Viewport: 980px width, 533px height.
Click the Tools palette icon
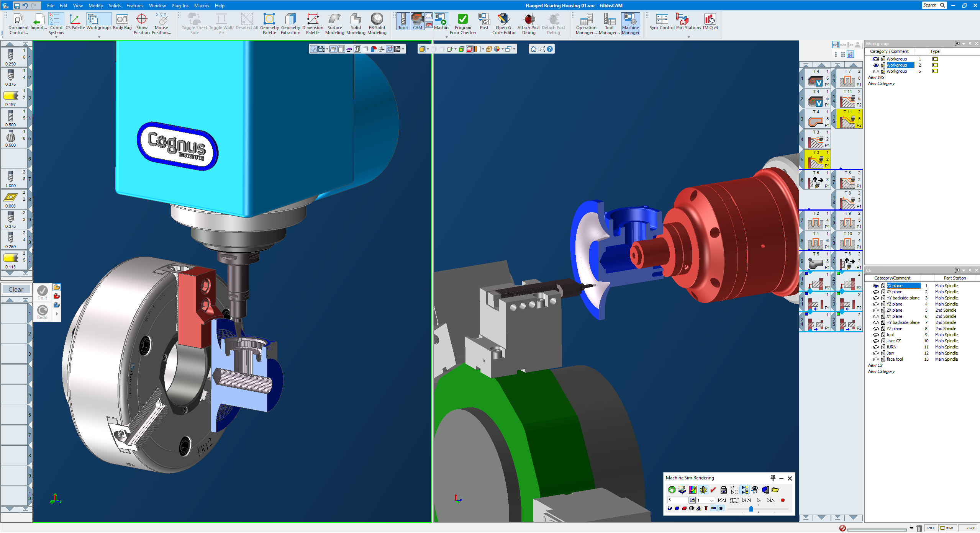pos(403,21)
